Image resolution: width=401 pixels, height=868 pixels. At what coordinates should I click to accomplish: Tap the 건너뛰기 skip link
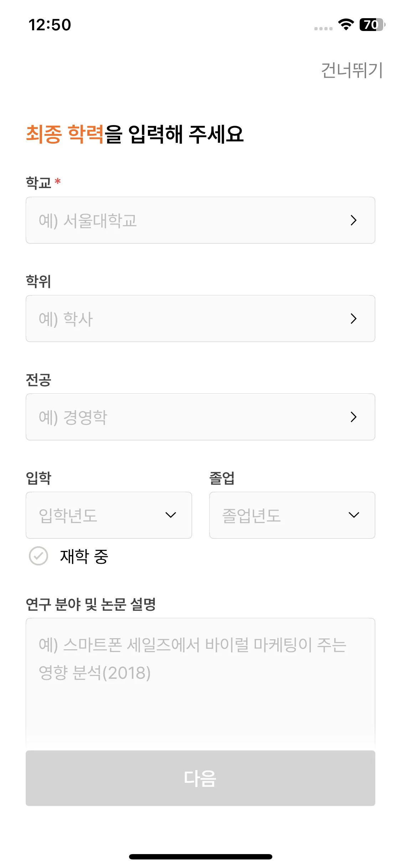click(351, 70)
